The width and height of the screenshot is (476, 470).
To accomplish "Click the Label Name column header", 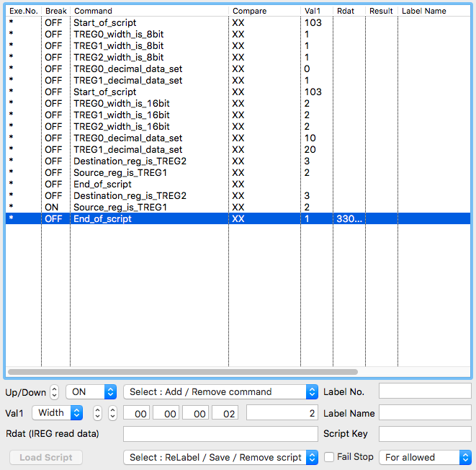I will pyautogui.click(x=434, y=11).
